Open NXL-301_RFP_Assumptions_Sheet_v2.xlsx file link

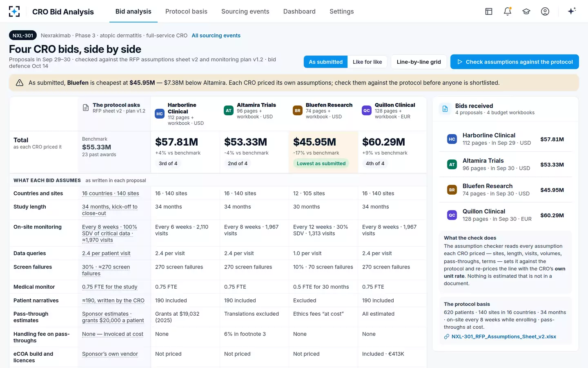pyautogui.click(x=504, y=337)
